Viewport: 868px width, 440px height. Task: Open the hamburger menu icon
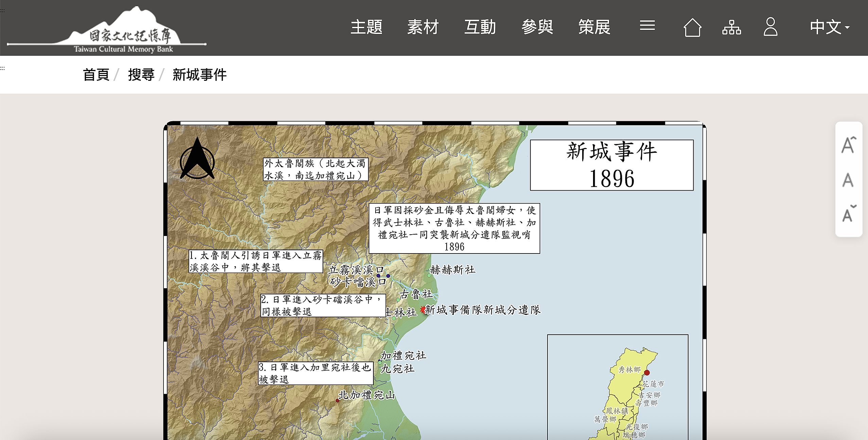click(x=647, y=26)
